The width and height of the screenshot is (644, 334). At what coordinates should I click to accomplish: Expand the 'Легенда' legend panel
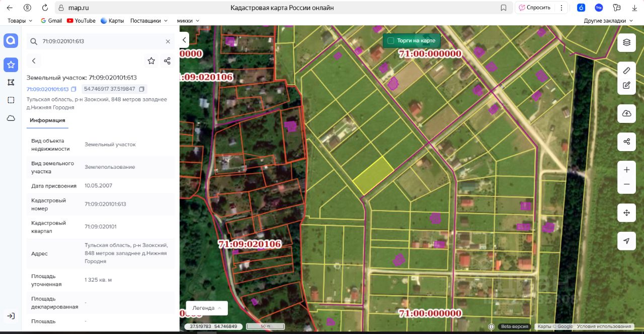pyautogui.click(x=207, y=308)
